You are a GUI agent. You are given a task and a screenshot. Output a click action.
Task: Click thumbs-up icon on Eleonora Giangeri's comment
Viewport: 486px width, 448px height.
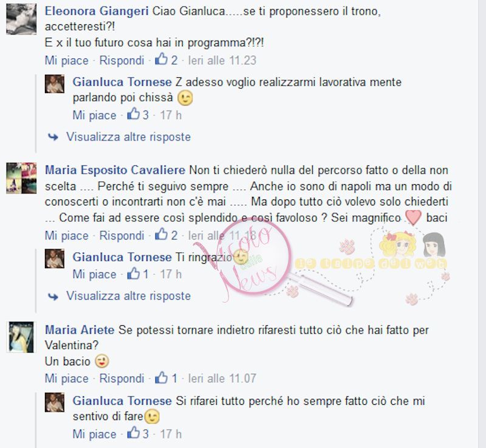tap(161, 59)
